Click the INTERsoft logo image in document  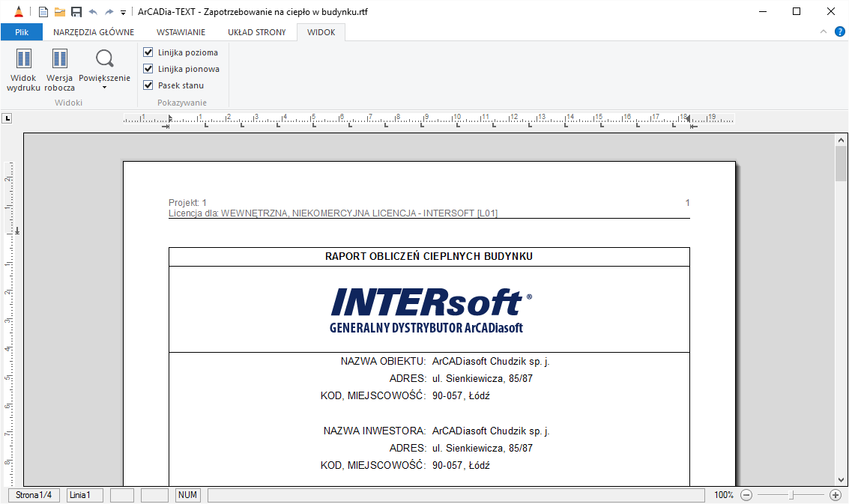pos(430,309)
